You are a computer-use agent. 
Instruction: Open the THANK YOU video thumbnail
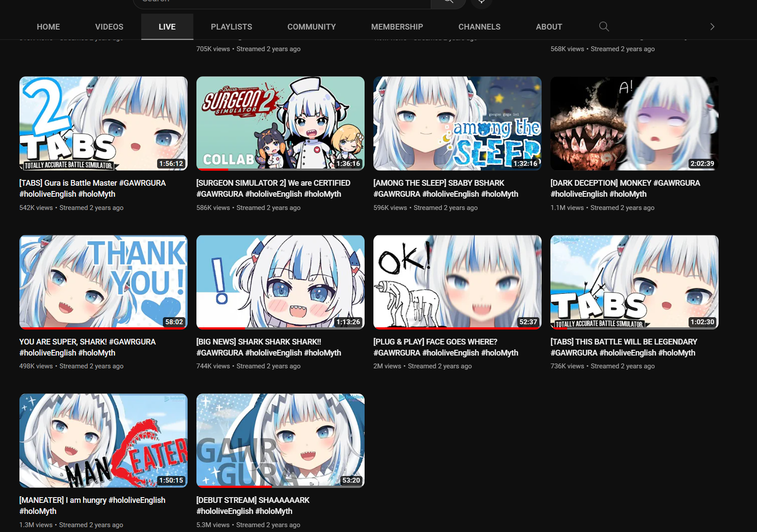103,282
